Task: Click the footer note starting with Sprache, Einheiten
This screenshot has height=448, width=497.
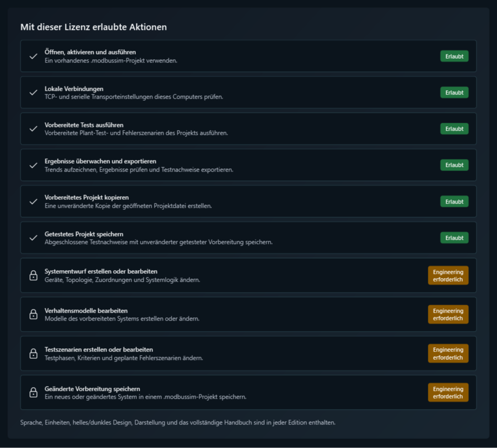Action: coord(178,422)
